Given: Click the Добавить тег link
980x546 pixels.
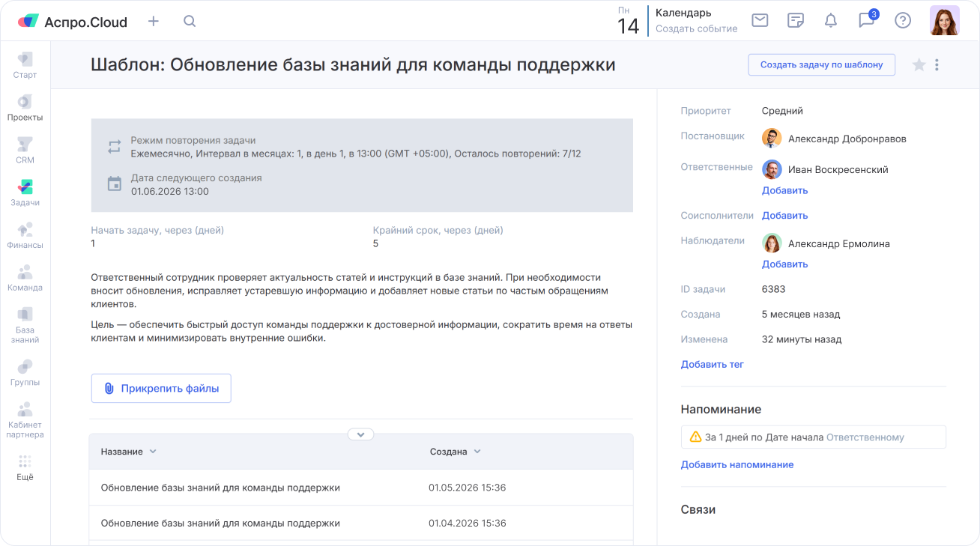Looking at the screenshot, I should [712, 364].
